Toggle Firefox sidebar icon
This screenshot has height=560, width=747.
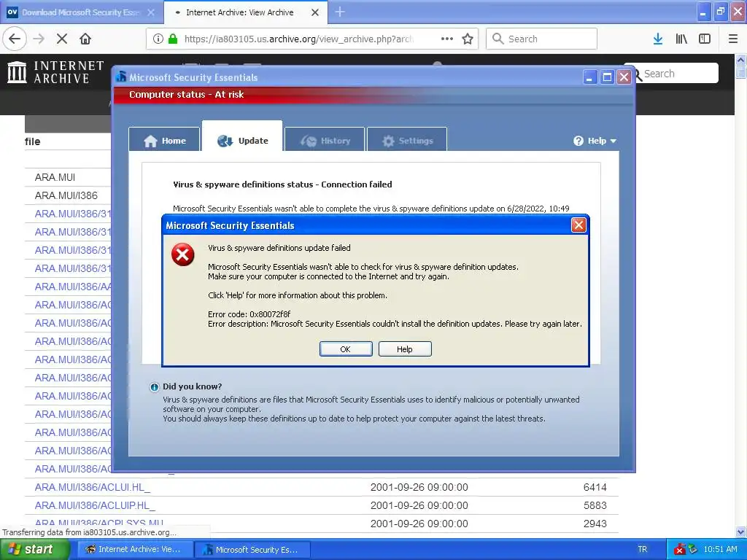705,39
